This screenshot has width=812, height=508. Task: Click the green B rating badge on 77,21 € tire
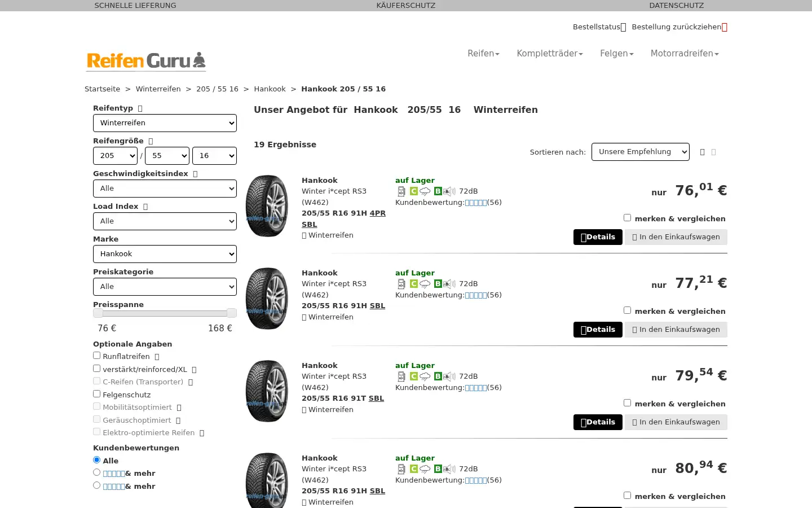coord(438,284)
